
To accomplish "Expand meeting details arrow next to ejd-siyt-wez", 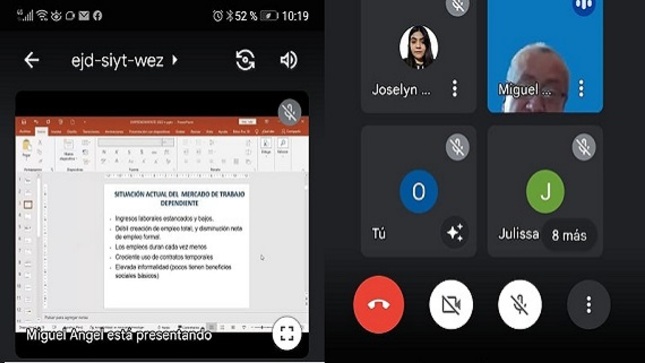I will pyautogui.click(x=175, y=60).
